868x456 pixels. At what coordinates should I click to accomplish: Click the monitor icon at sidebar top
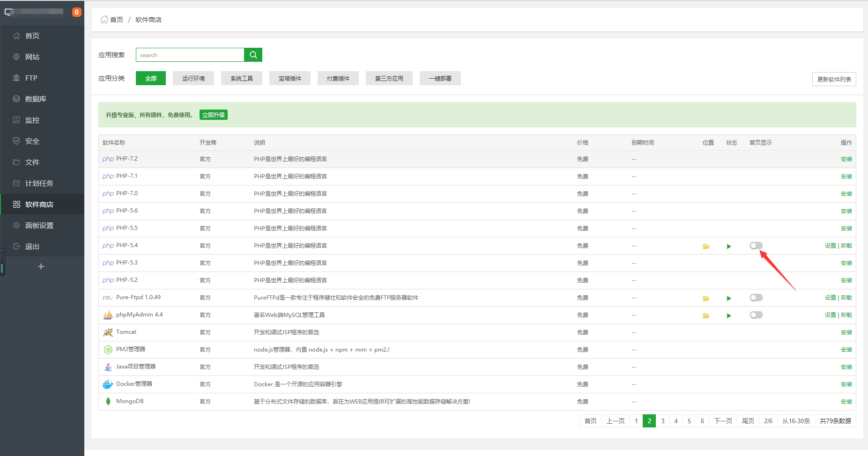tap(8, 12)
